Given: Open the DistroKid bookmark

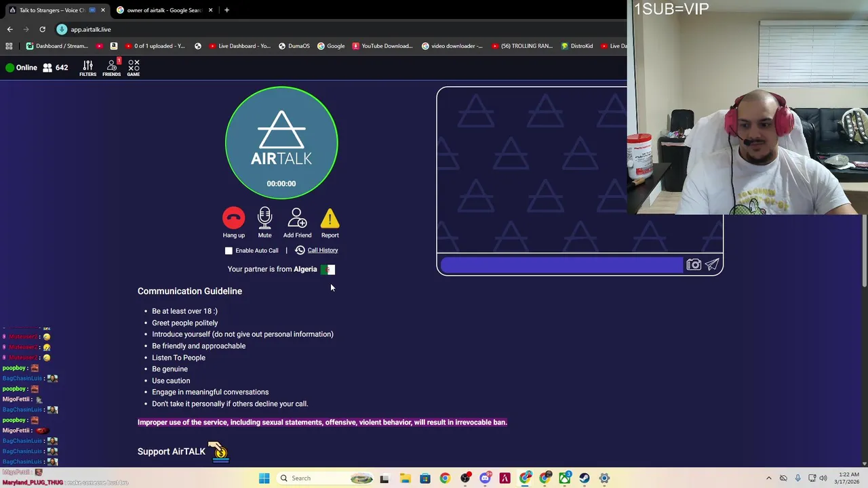Looking at the screenshot, I should pos(576,46).
